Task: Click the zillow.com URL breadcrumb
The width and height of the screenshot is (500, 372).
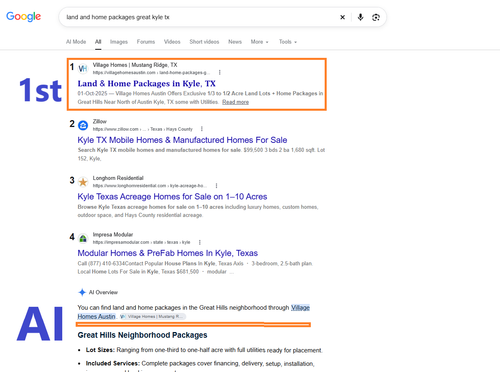Action: [x=143, y=129]
